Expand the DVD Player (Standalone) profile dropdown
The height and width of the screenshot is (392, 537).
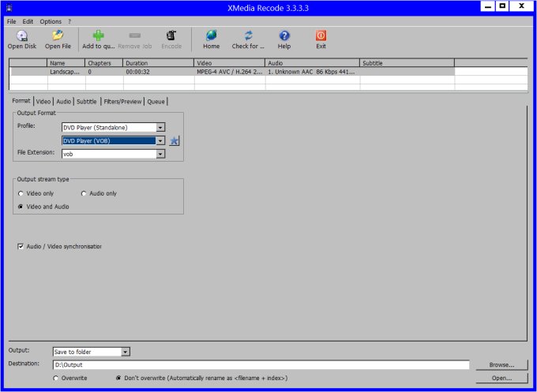(160, 128)
